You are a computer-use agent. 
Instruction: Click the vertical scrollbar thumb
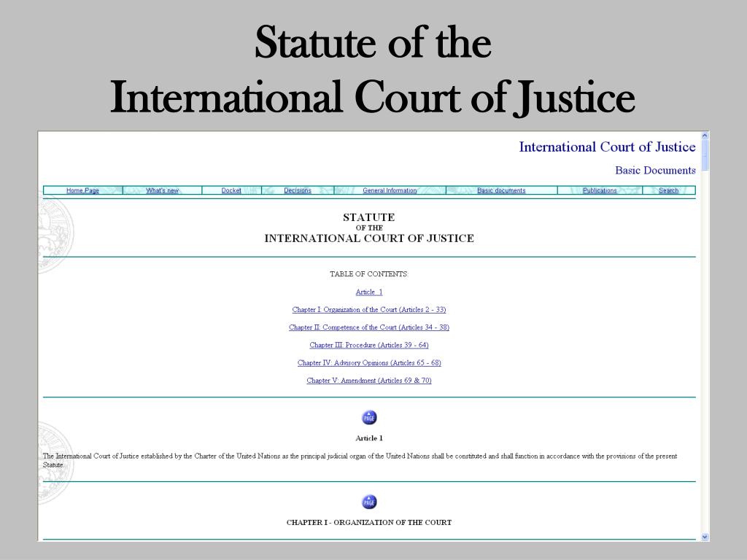[x=705, y=155]
